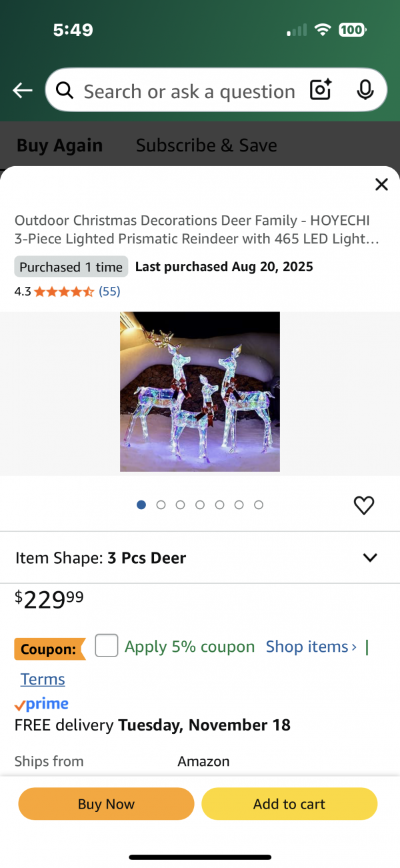400x868 pixels.
Task: Close the product sheet with X
Action: [381, 185]
